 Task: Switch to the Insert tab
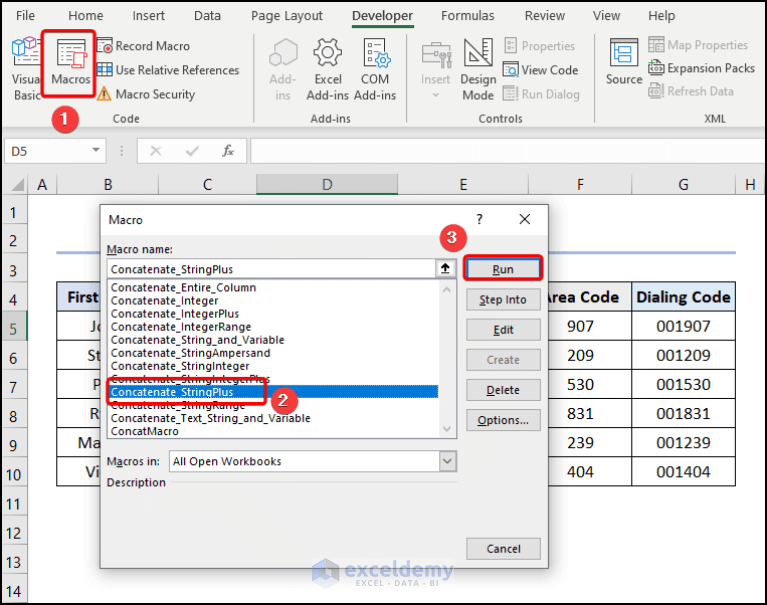point(148,16)
